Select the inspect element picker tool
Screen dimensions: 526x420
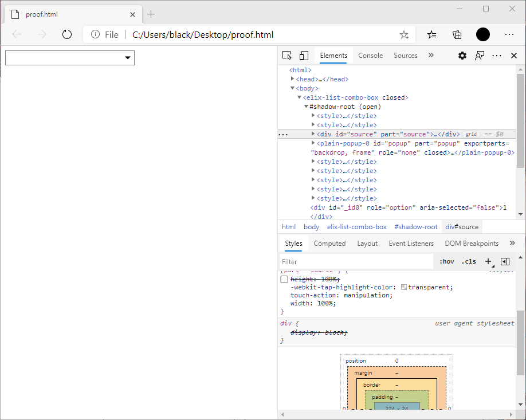click(286, 55)
